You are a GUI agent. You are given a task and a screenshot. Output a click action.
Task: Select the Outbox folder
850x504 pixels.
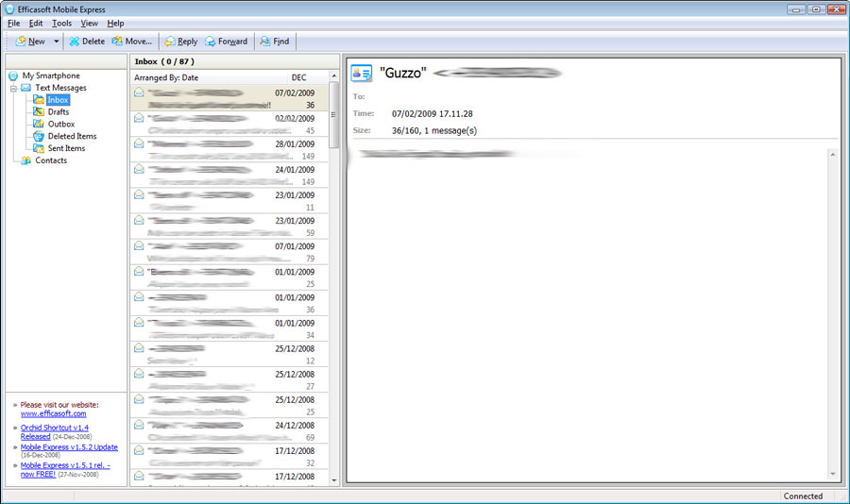tap(60, 124)
